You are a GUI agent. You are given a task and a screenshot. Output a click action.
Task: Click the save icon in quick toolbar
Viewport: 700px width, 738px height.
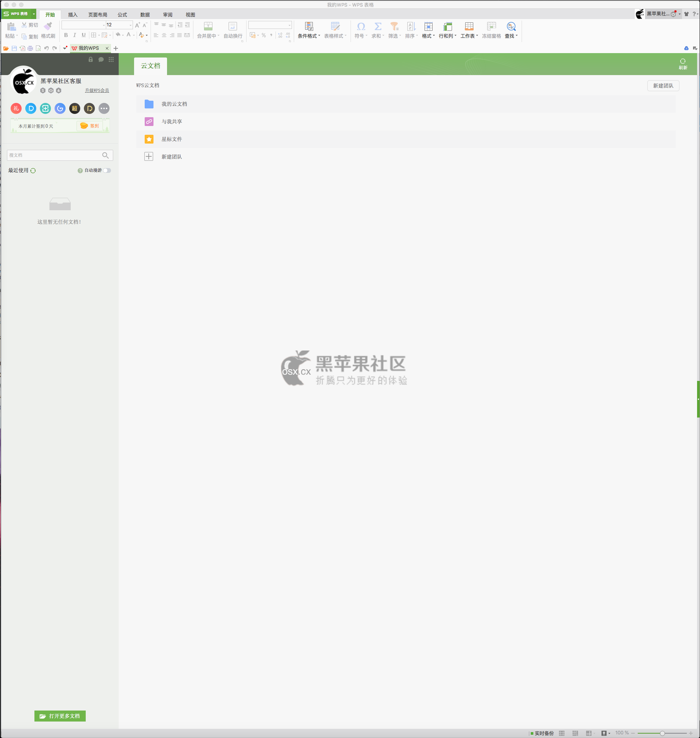click(14, 48)
